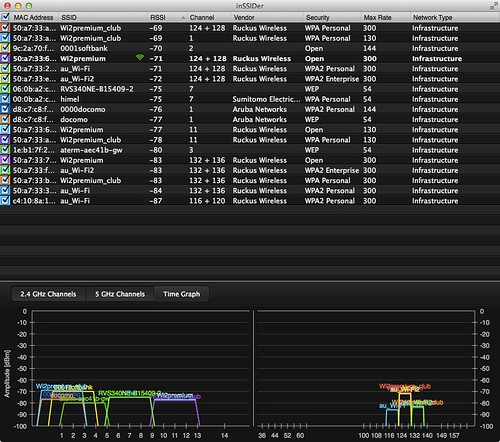Toggle checkbox for docomo WEP network
500x442 pixels.
point(5,119)
